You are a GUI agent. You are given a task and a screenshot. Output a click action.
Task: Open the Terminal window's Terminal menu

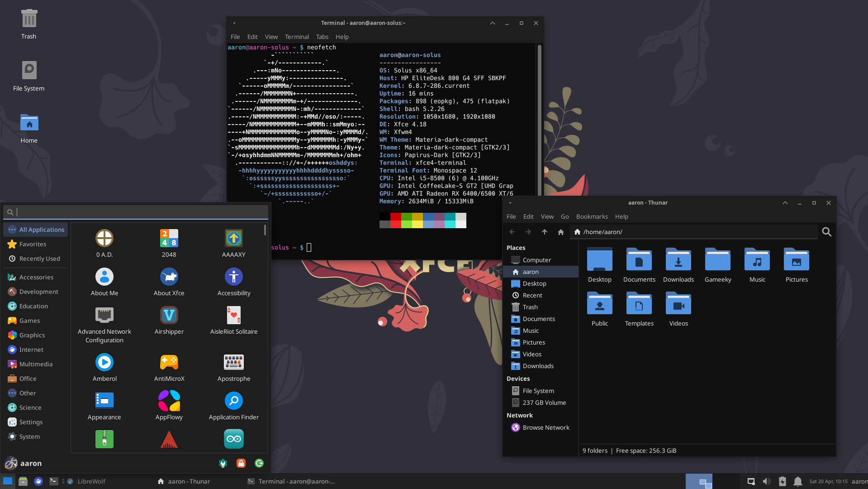click(297, 37)
